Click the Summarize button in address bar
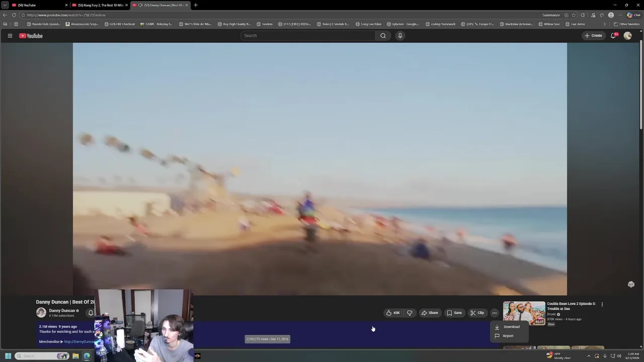The image size is (644, 362). (x=551, y=15)
